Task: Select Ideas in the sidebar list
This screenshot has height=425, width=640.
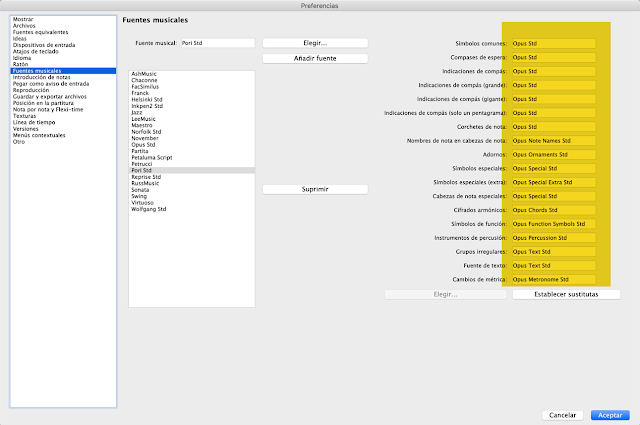Action: [20, 39]
